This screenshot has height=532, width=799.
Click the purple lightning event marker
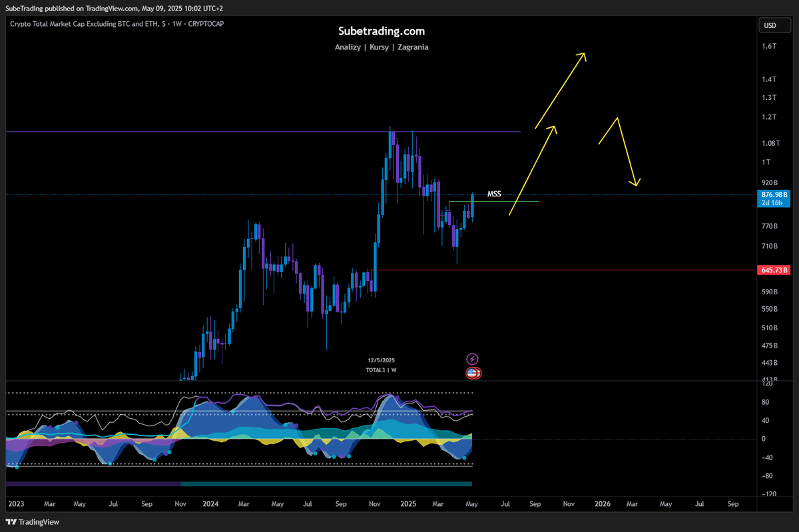point(472,359)
